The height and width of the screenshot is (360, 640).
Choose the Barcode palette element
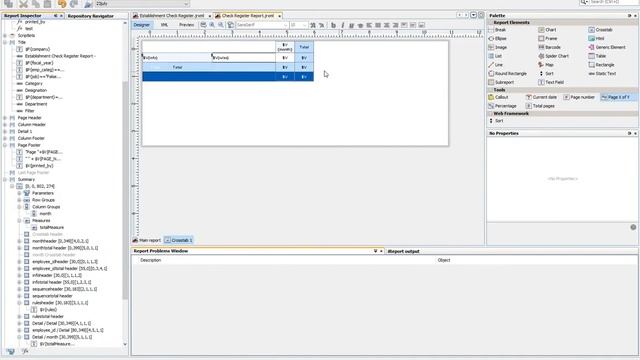coord(549,47)
